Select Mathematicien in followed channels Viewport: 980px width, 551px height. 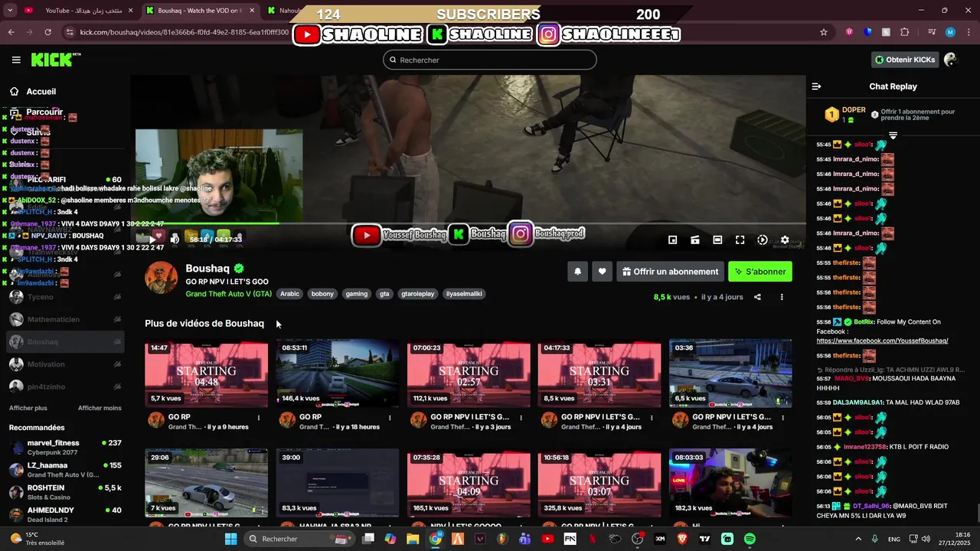pos(65,319)
